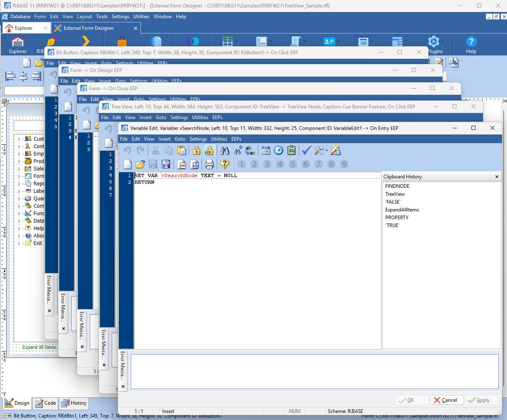Viewport: 507px width, 420px height.
Task: Close the External Form Designer tab
Action: (x=135, y=28)
